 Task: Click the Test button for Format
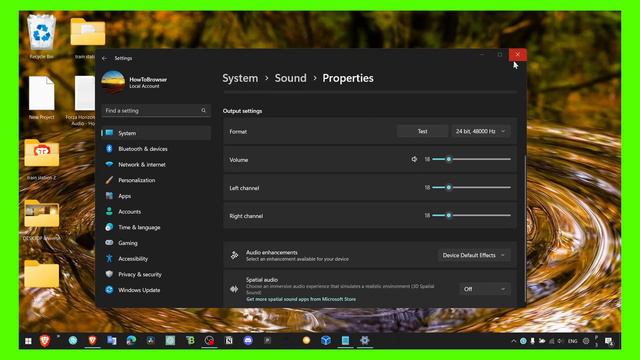tap(422, 131)
